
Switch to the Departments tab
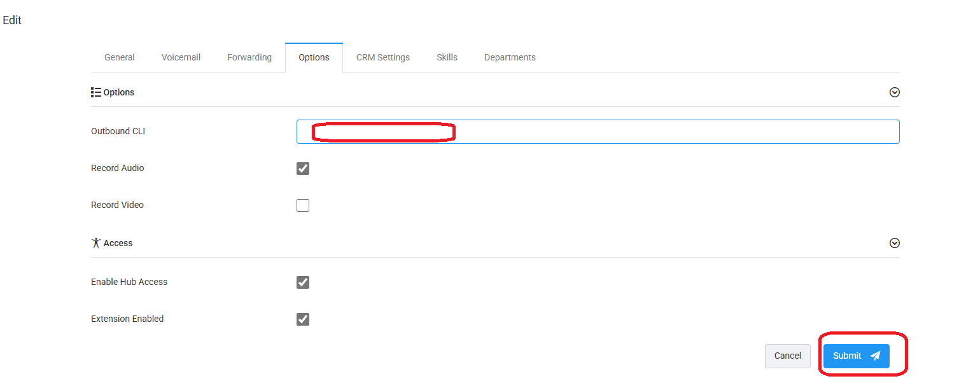tap(510, 57)
